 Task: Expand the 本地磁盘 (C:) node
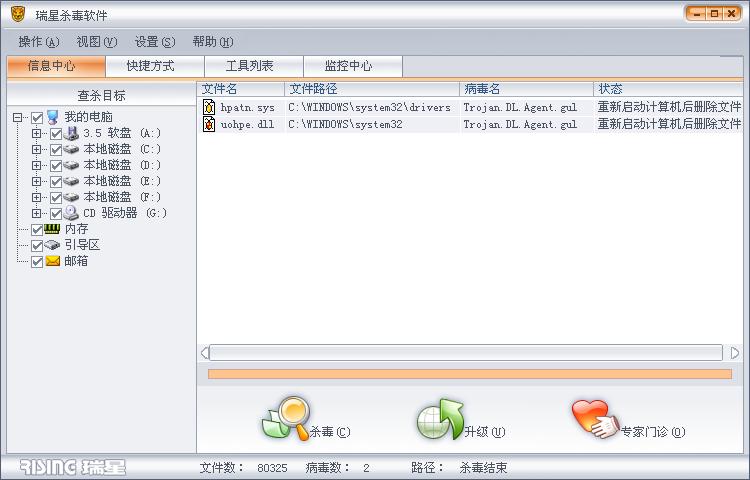click(36, 149)
